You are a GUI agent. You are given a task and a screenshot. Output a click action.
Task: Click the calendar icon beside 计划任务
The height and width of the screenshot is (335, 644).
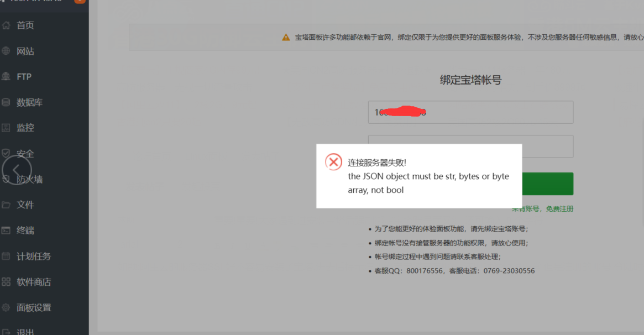[x=6, y=256]
